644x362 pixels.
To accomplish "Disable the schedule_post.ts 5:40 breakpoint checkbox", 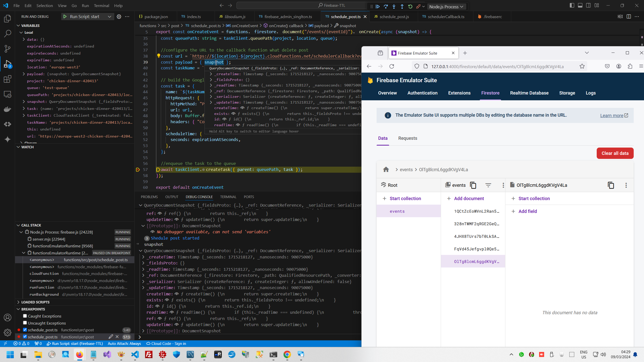I will 25,330.
